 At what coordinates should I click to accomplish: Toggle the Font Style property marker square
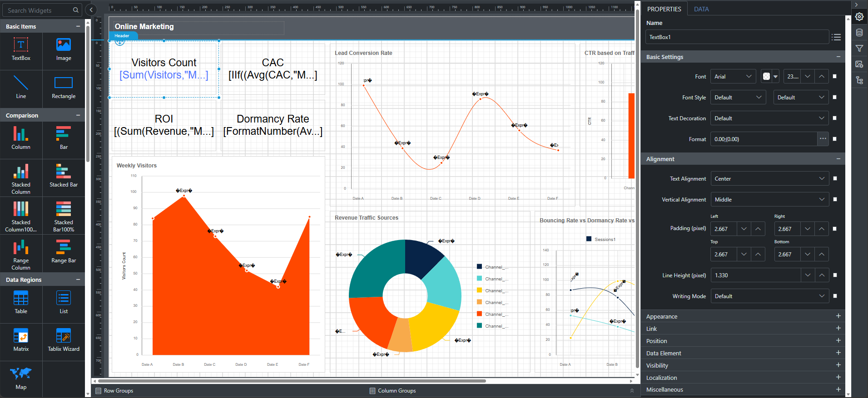point(835,97)
